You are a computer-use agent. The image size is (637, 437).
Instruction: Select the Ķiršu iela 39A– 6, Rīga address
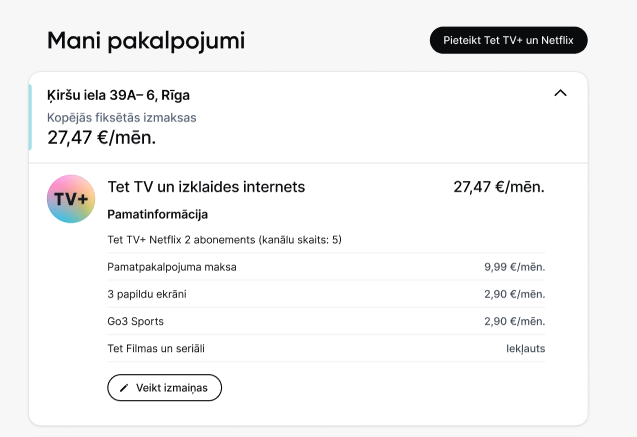point(118,95)
